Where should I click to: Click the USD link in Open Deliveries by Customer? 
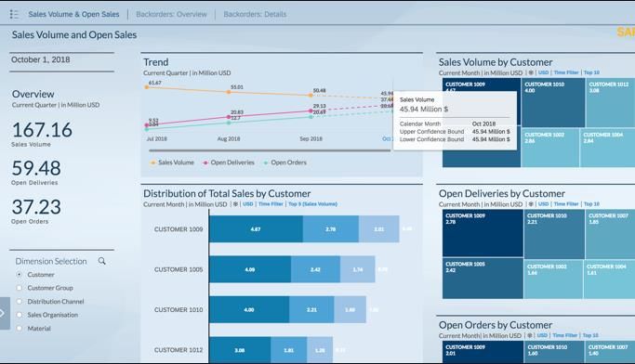pyautogui.click(x=544, y=204)
